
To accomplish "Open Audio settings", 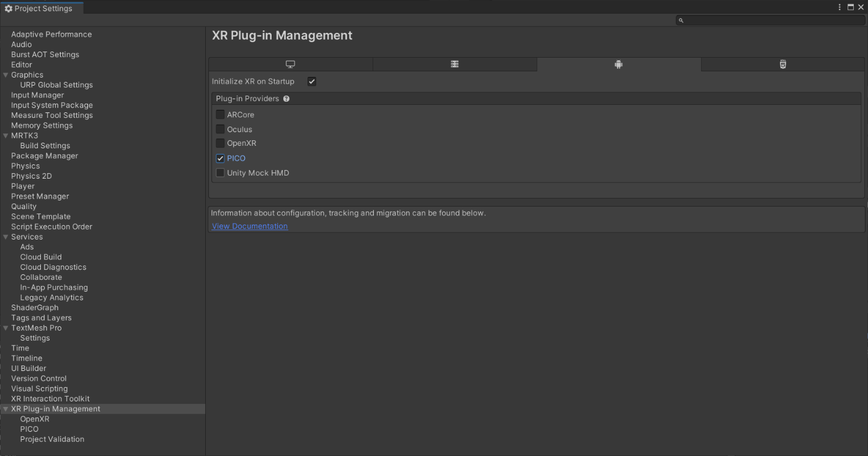I will (x=21, y=45).
